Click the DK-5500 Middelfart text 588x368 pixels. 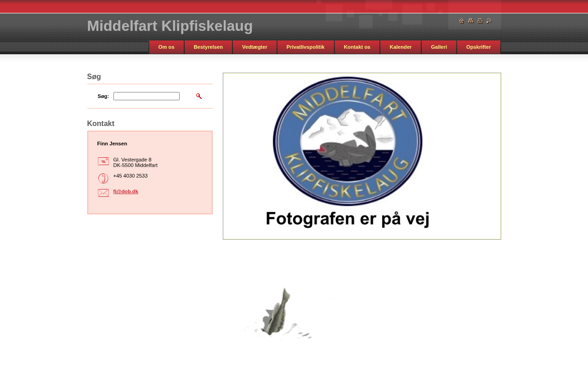pos(136,165)
